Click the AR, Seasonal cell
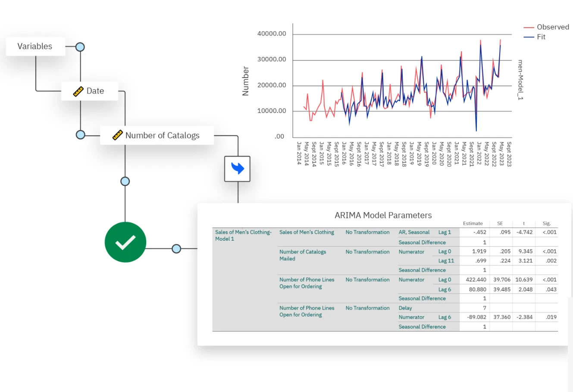The width and height of the screenshot is (573, 392). [414, 232]
